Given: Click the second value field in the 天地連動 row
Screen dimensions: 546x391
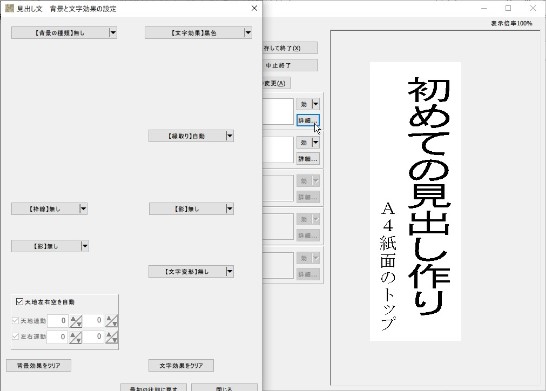Looking at the screenshot, I should (x=94, y=321).
